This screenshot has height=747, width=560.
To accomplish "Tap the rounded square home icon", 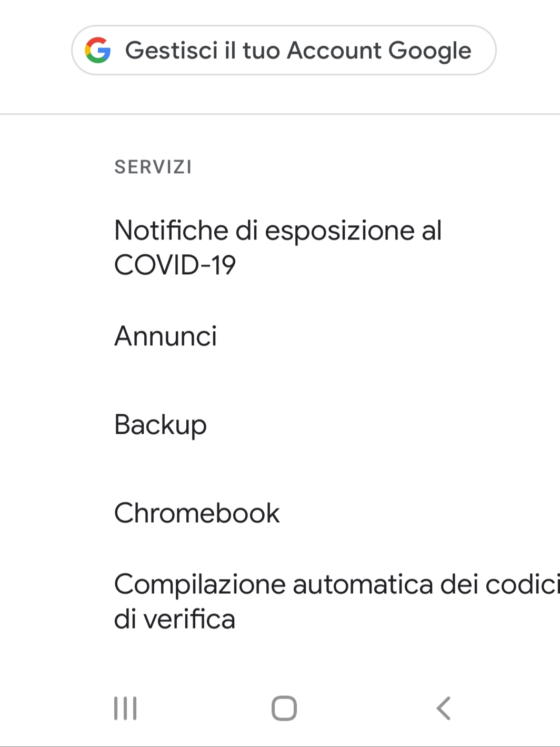I will pyautogui.click(x=284, y=708).
